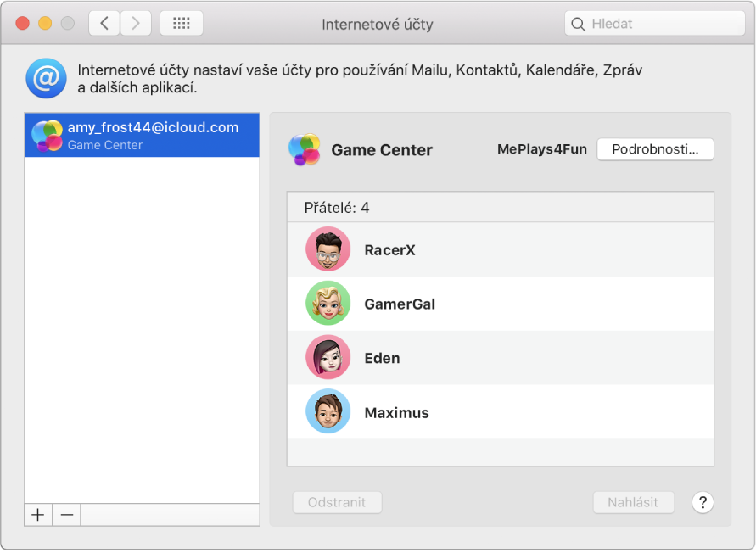Viewport: 756px width, 553px height.
Task: Click GamerGal's avatar
Action: 328,304
